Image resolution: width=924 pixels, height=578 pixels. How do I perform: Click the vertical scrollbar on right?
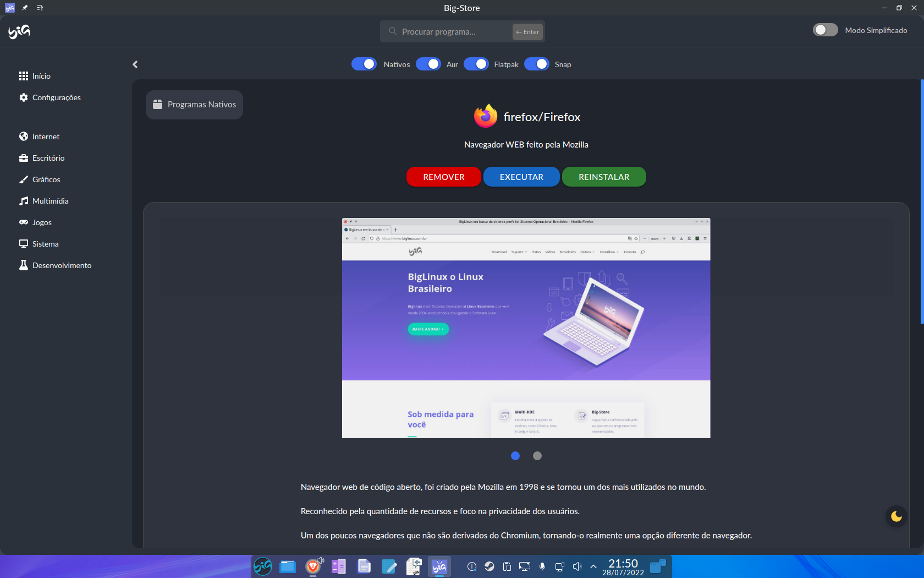click(x=922, y=202)
